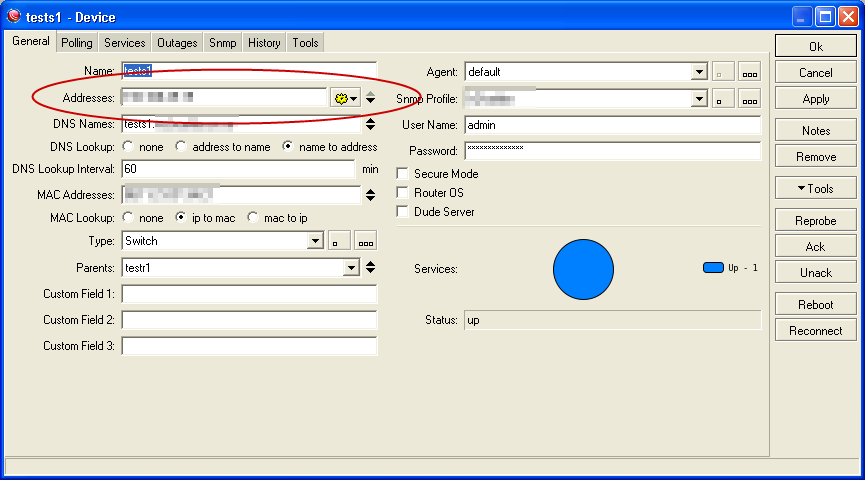This screenshot has height=480, width=865.
Task: Open the Type ellipsis browse button
Action: pyautogui.click(x=366, y=241)
